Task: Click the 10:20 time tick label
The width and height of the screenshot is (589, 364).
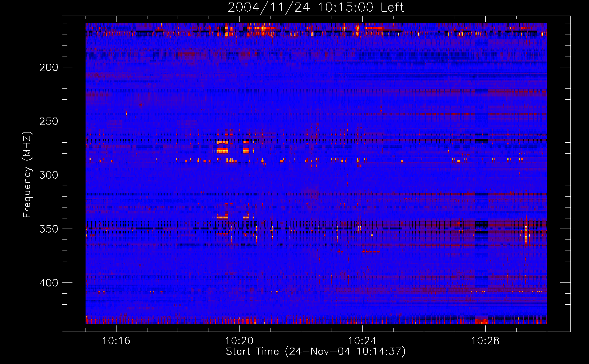Action: tap(239, 341)
